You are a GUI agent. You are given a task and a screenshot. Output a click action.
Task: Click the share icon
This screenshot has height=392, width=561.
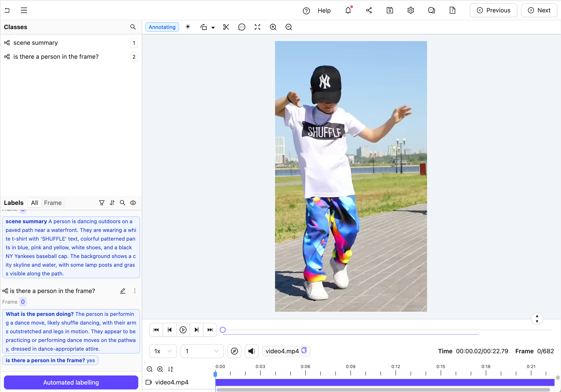[369, 10]
